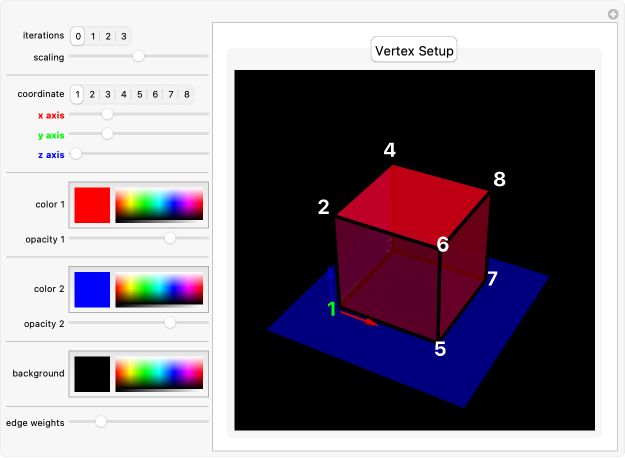Select coordinate 4
The image size is (625, 458).
pyautogui.click(x=124, y=94)
